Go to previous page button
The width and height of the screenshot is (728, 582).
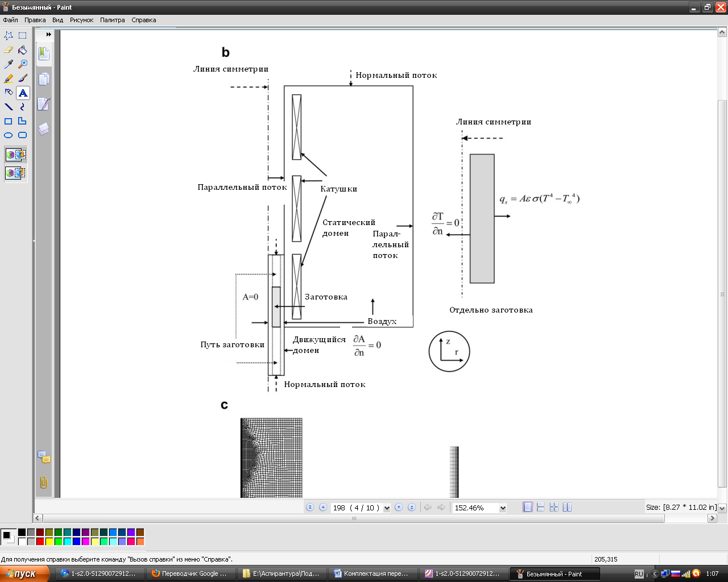(x=323, y=508)
